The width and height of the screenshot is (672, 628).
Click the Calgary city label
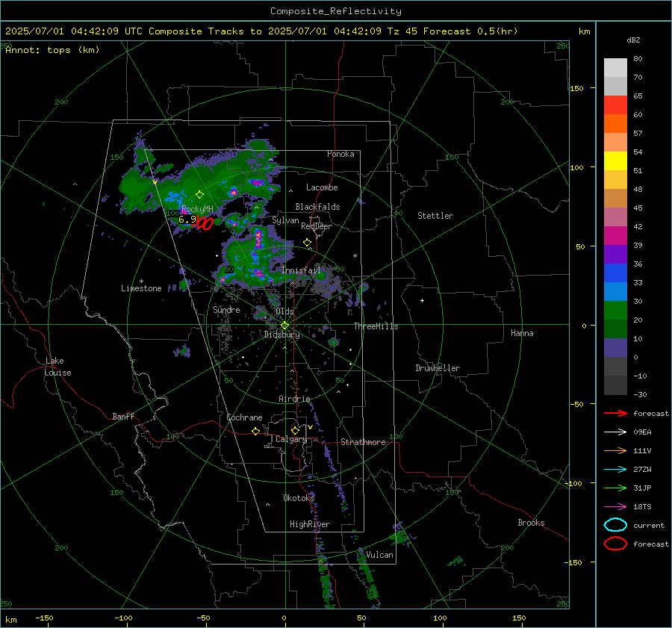pos(291,439)
